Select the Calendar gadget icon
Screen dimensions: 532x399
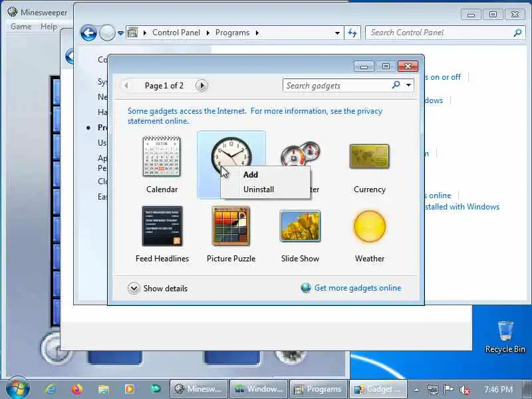(162, 156)
